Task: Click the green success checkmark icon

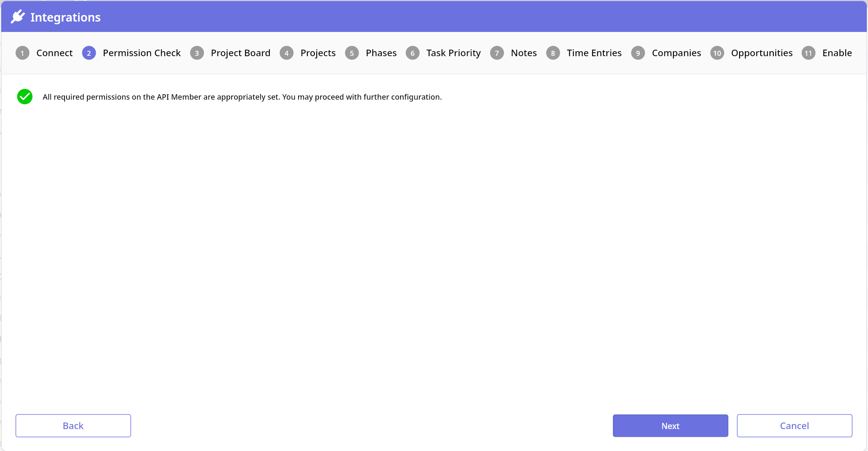Action: click(x=25, y=97)
